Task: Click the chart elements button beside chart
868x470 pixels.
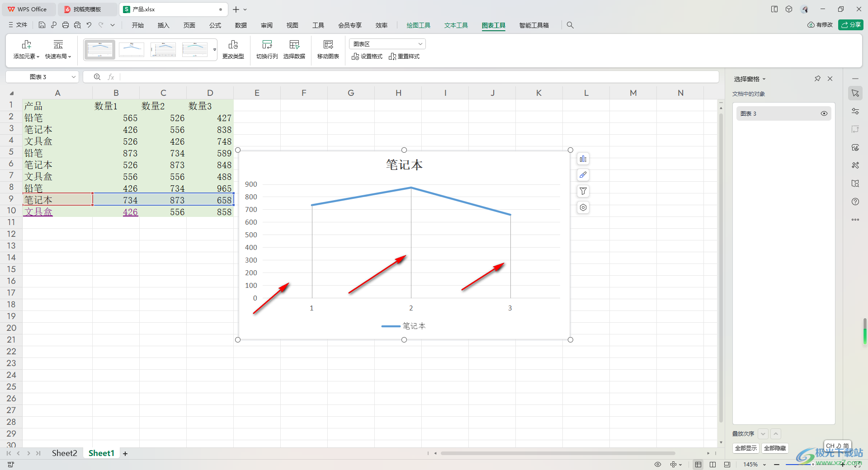Action: pos(583,159)
